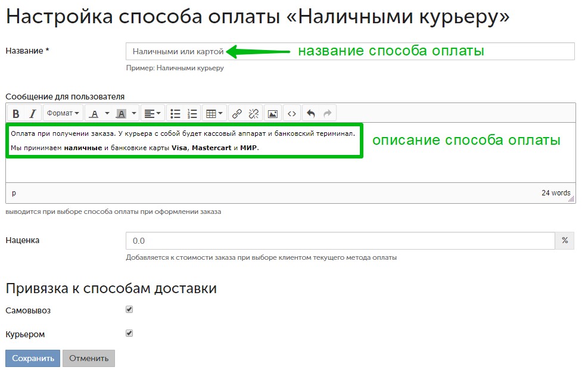The height and width of the screenshot is (370, 588).
Task: Uncheck the Самовывоз delivery checkbox
Action: pyautogui.click(x=129, y=309)
